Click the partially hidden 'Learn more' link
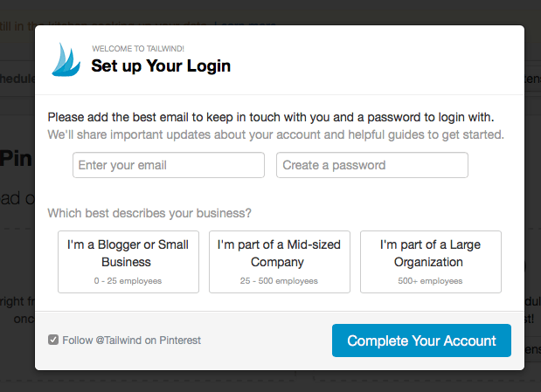The image size is (541, 392). [x=245, y=24]
